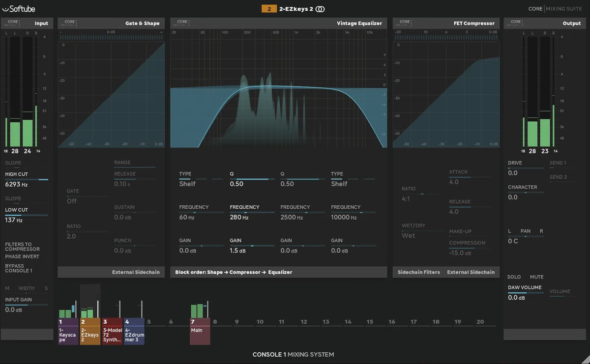Click the CORE badge in FET Compressor section
The width and height of the screenshot is (590, 364).
click(405, 23)
